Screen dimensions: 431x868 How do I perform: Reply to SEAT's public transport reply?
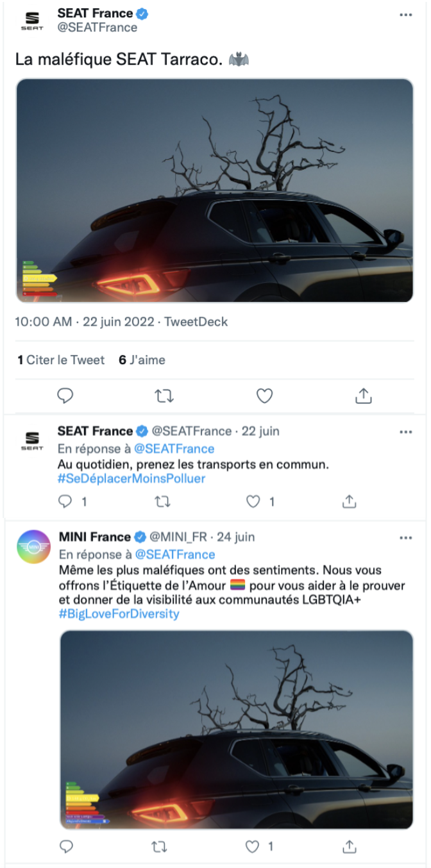(65, 502)
